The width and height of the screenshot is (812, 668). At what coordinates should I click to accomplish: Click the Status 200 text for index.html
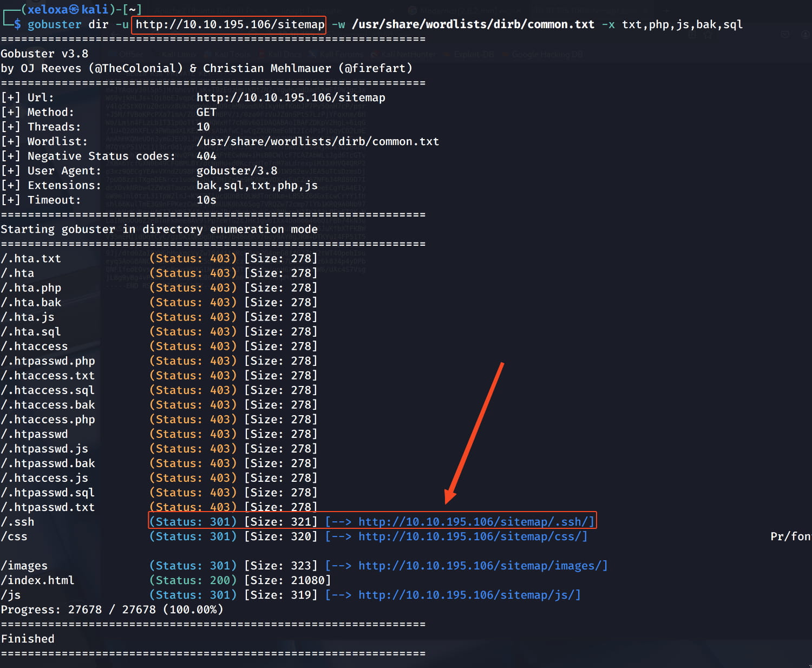(193, 580)
